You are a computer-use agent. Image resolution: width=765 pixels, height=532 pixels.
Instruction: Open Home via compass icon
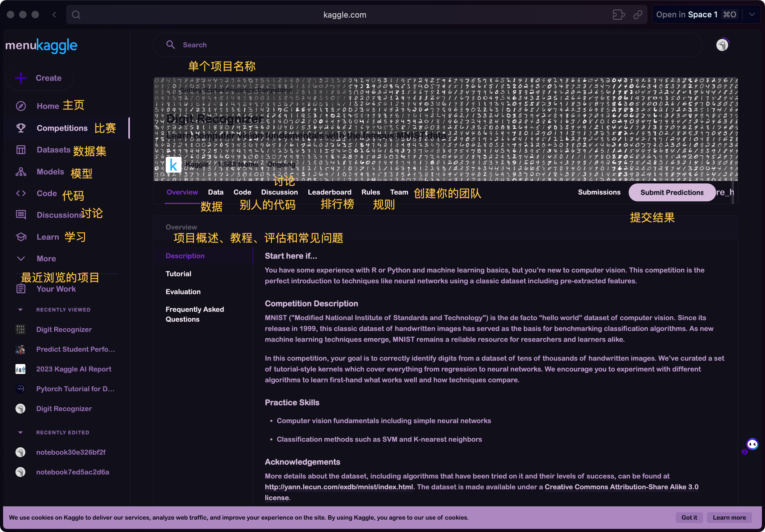(x=21, y=106)
